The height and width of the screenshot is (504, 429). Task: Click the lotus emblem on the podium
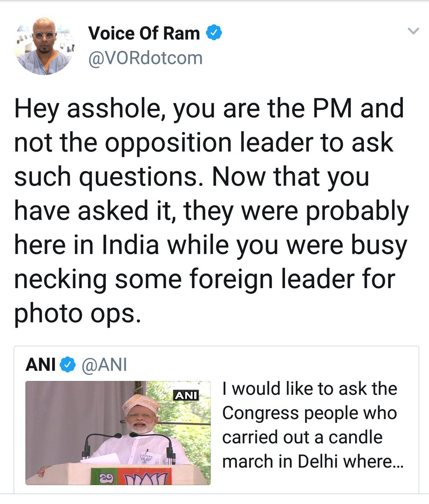coord(146,478)
